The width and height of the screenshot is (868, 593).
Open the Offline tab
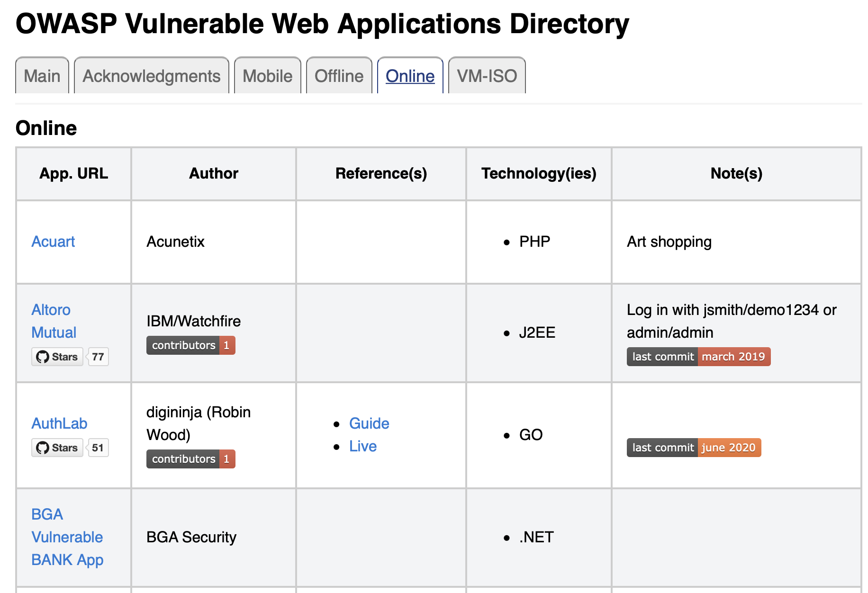click(x=339, y=76)
